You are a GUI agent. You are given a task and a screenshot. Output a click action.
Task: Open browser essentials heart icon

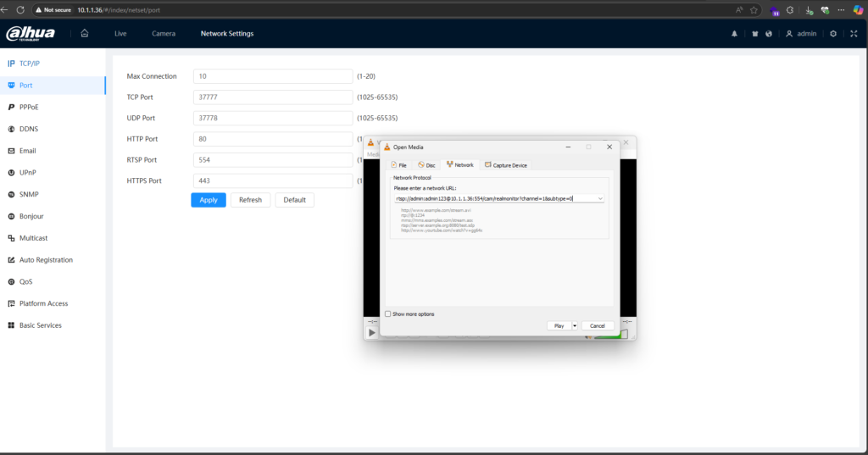[825, 10]
